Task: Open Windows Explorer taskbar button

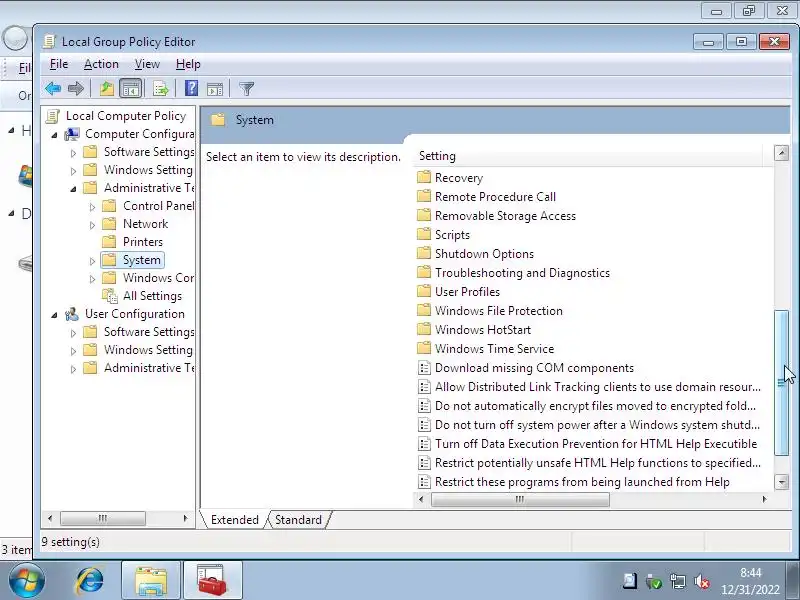Action: [151, 581]
